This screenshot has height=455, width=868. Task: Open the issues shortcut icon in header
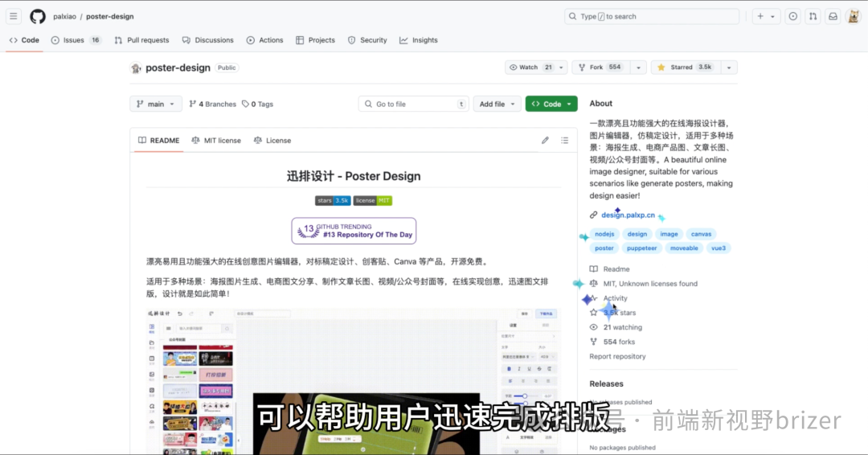pos(793,17)
